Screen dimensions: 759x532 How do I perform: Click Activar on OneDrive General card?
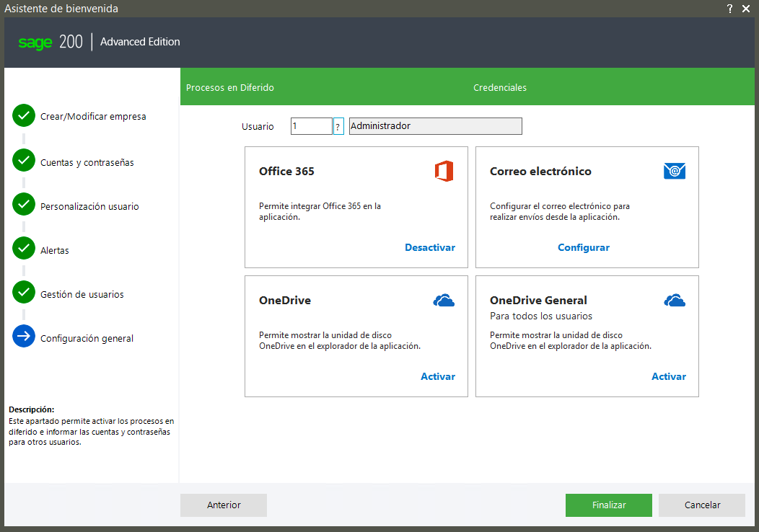tap(669, 377)
